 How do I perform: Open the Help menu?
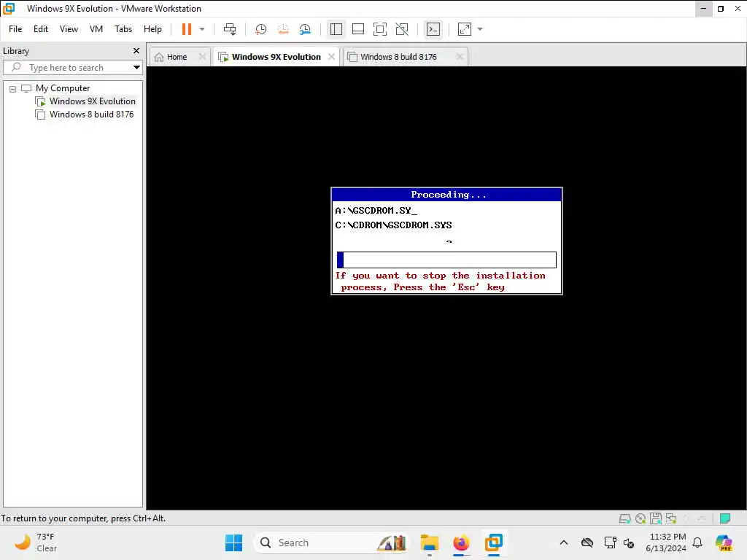(153, 29)
